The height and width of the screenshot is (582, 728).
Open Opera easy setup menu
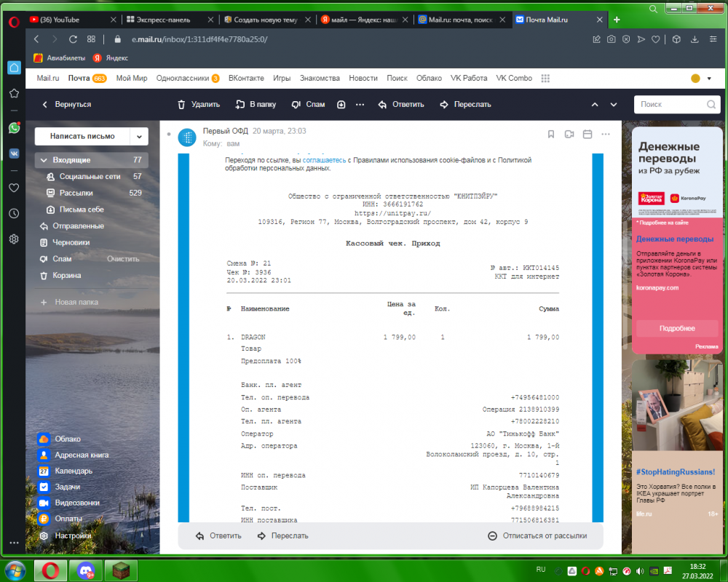point(713,39)
